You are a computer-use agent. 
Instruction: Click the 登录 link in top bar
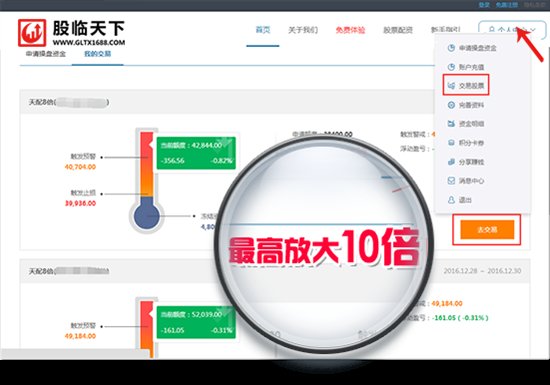point(484,5)
